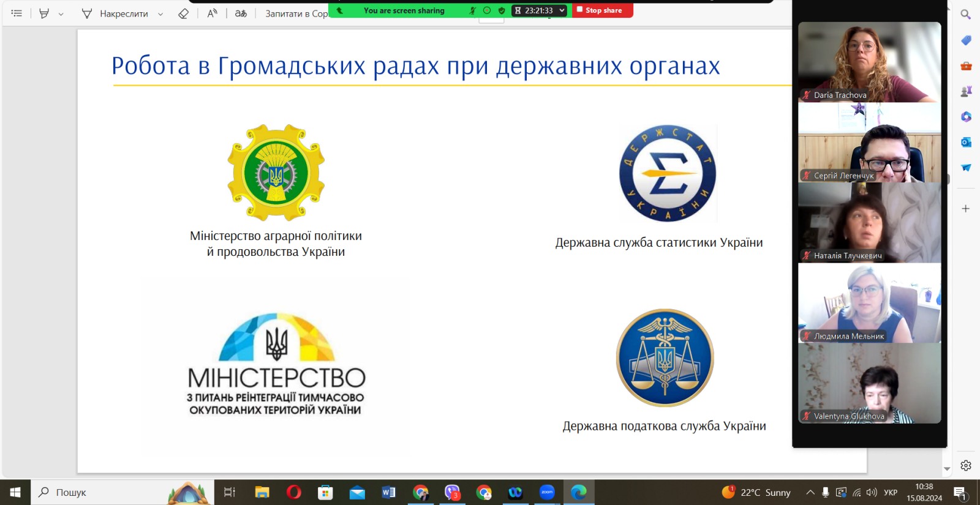Click the Windows Start button
This screenshot has height=505, width=980.
tap(15, 492)
